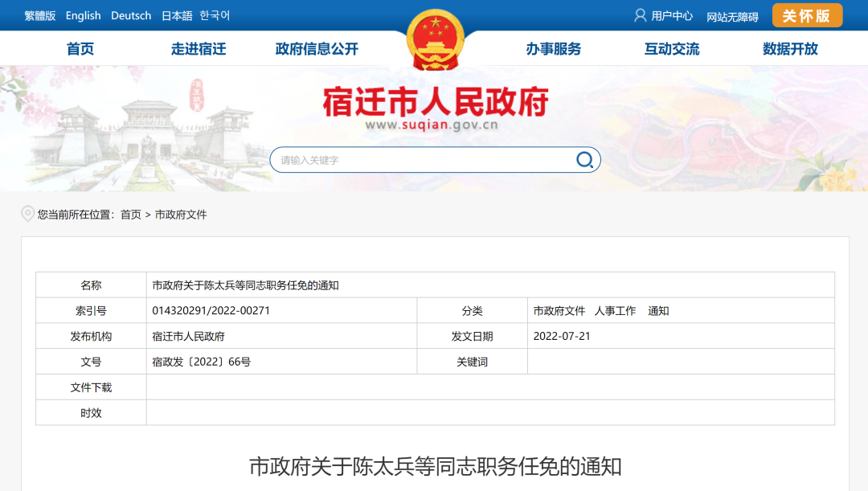The image size is (868, 491).
Task: Click the 文件下载 row label
Action: (91, 387)
